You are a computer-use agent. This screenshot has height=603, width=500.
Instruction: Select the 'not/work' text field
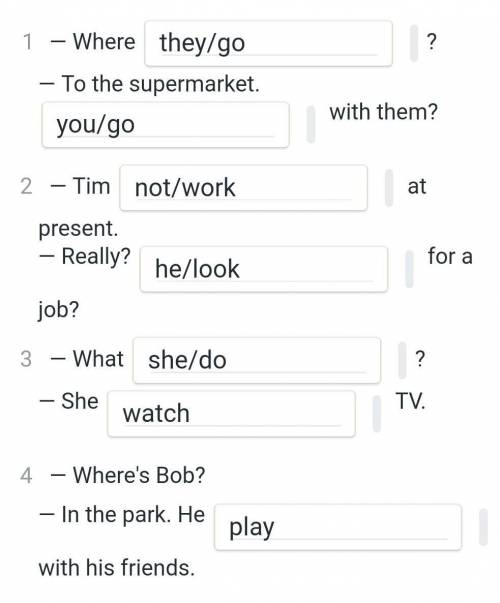pos(243,188)
